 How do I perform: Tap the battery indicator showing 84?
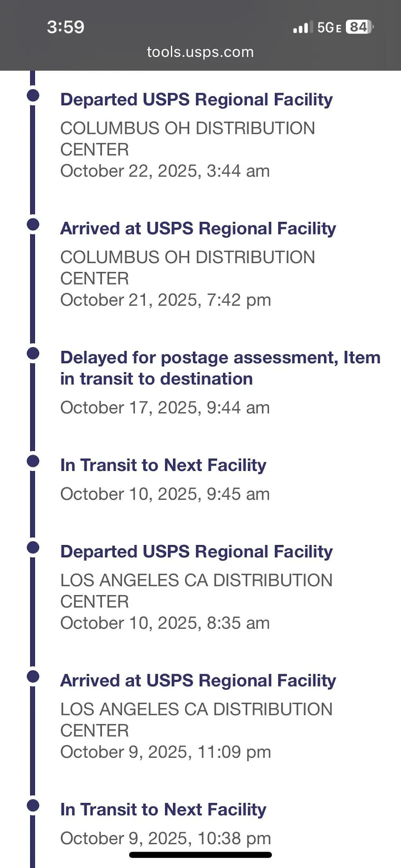(x=359, y=27)
